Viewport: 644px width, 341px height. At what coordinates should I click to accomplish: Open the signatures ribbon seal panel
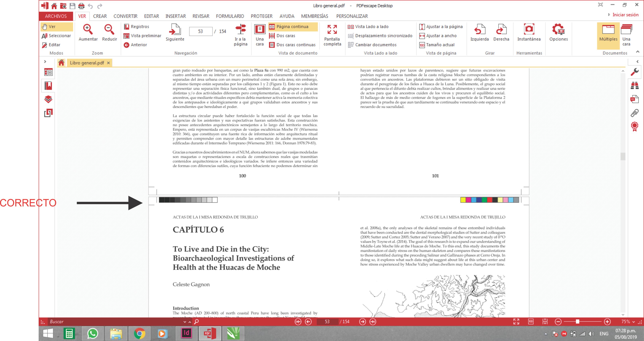pyautogui.click(x=634, y=126)
